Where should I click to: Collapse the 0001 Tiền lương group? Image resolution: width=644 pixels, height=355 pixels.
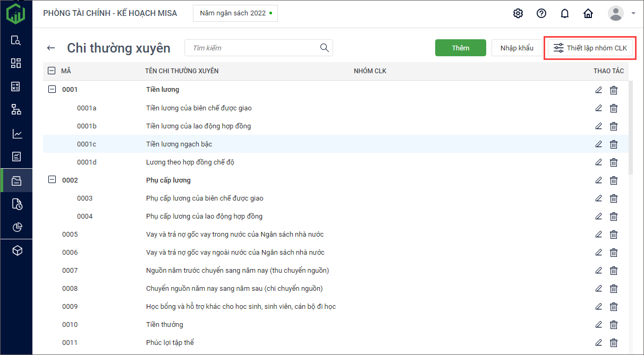coord(52,90)
